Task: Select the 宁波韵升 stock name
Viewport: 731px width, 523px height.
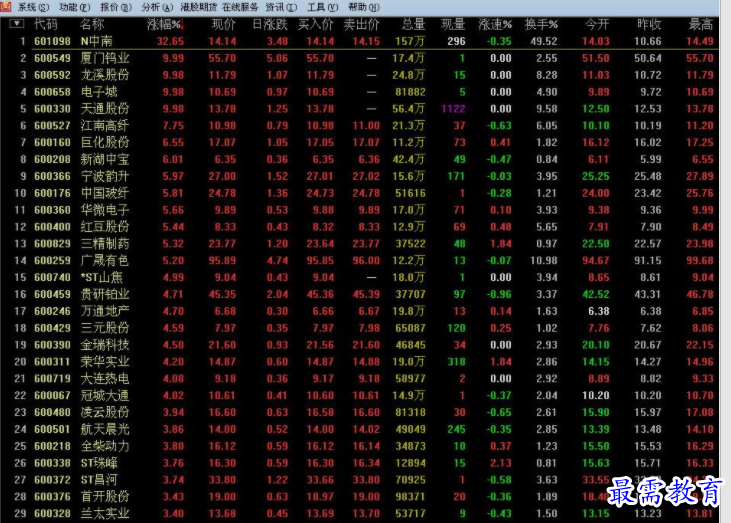Action: coord(105,176)
